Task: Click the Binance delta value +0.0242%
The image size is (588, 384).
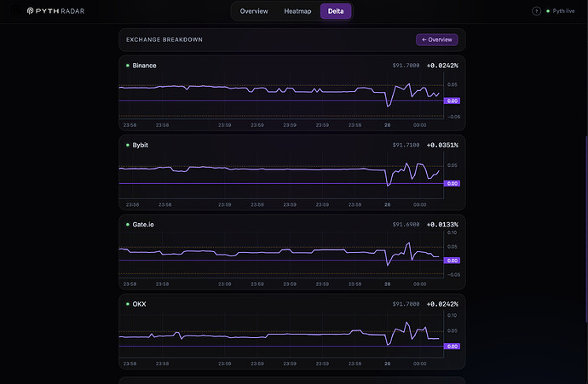Action: (x=442, y=66)
